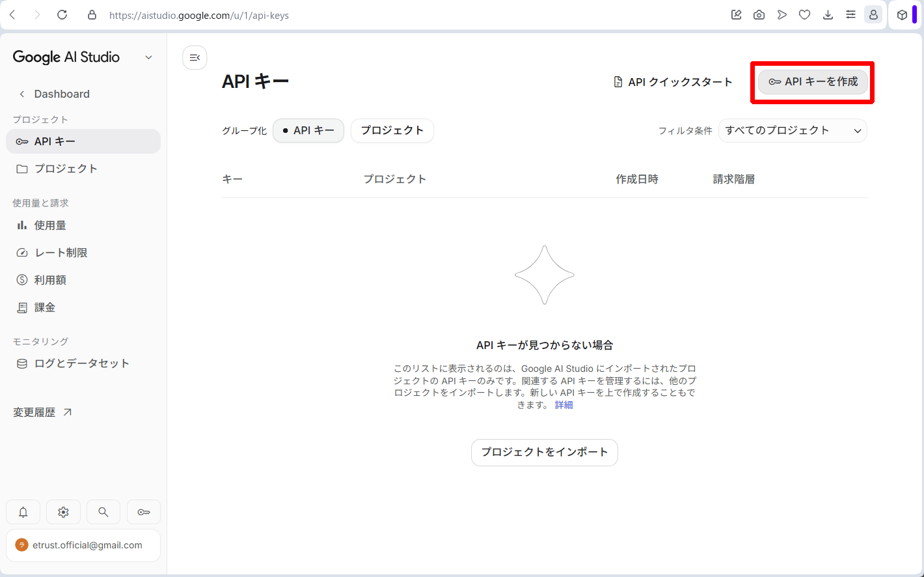Open 利用額 in the sidebar
The image size is (924, 577).
tap(83, 280)
